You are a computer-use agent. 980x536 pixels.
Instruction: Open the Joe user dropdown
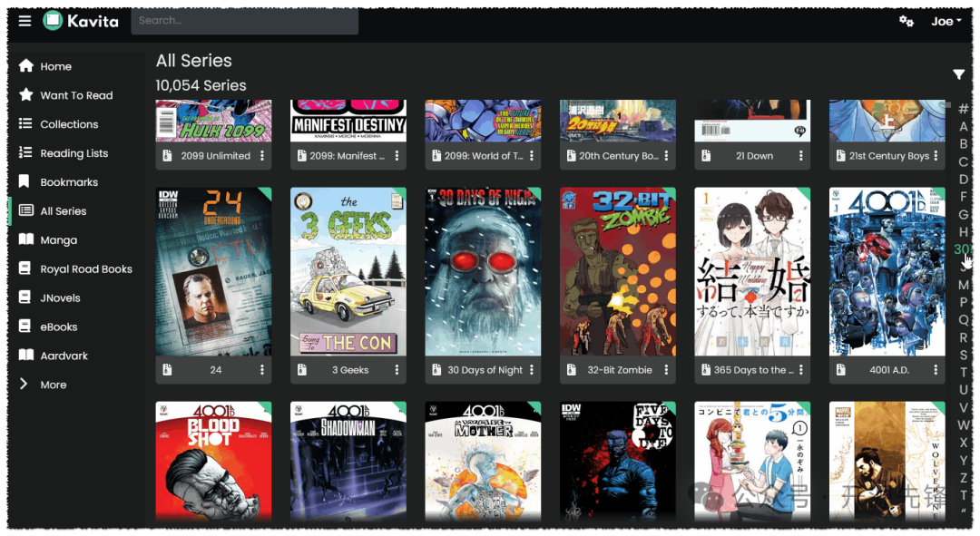[946, 21]
